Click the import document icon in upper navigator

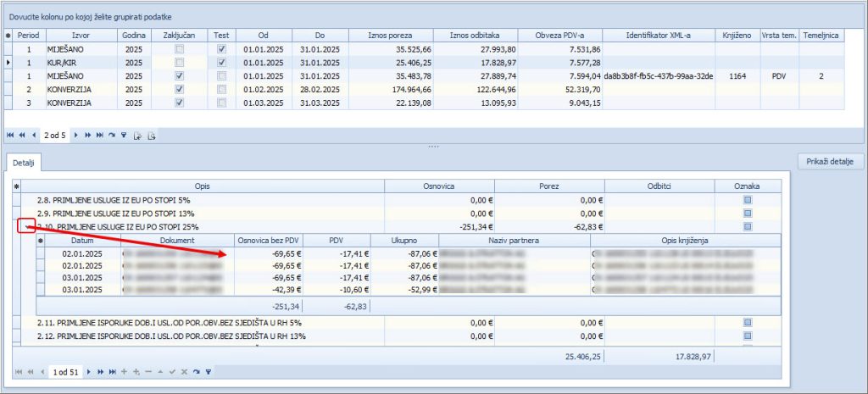point(137,135)
